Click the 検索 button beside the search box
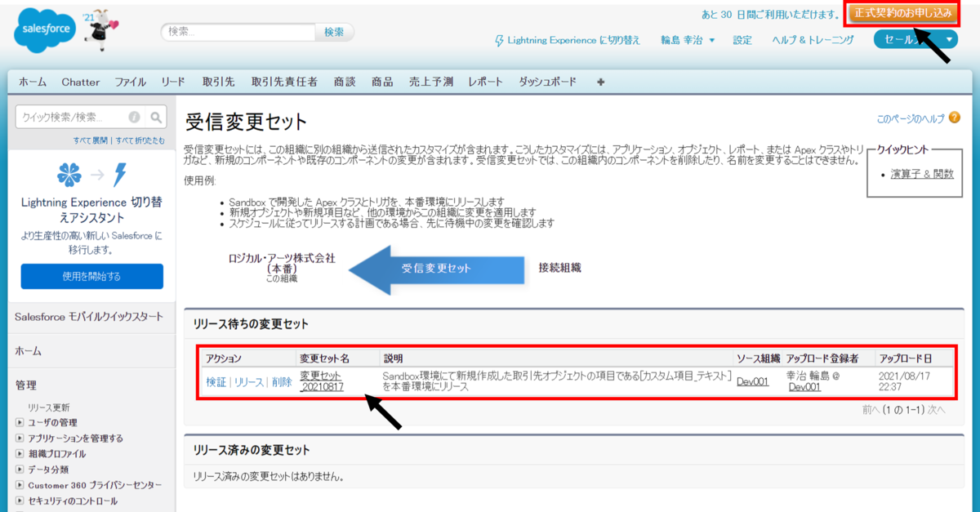 point(334,32)
